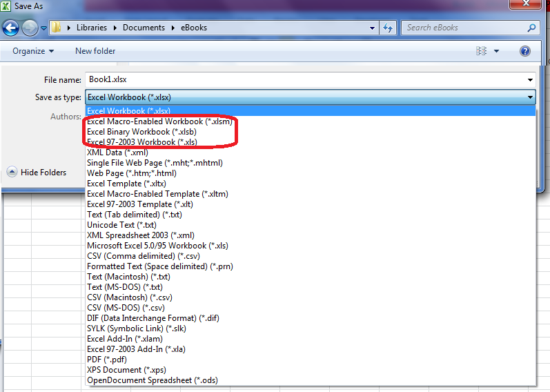
Task: Select Excel Macro-Enabled Workbook (*.xlsm)
Action: pyautogui.click(x=311, y=121)
